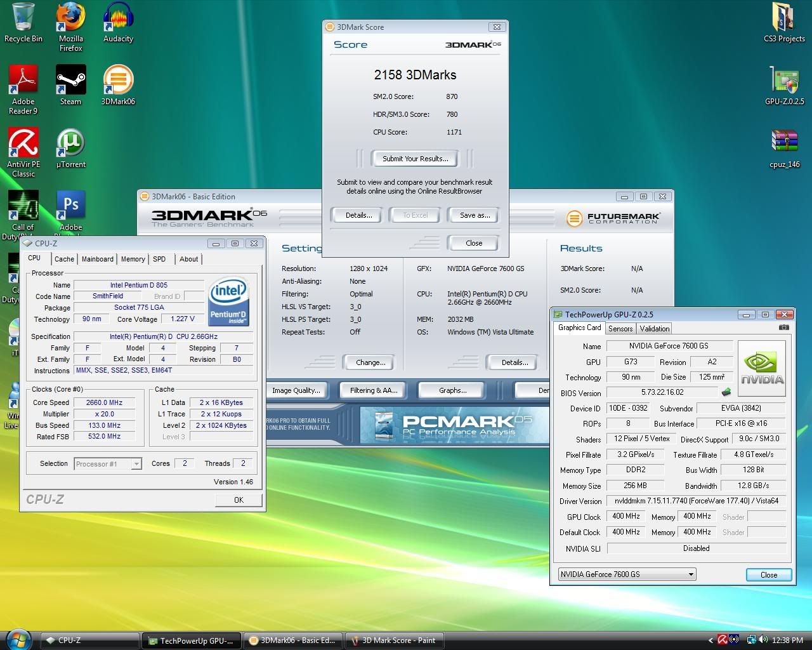The height and width of the screenshot is (650, 812).
Task: Switch to the Mainboard tab in CPU-Z
Action: [x=98, y=259]
